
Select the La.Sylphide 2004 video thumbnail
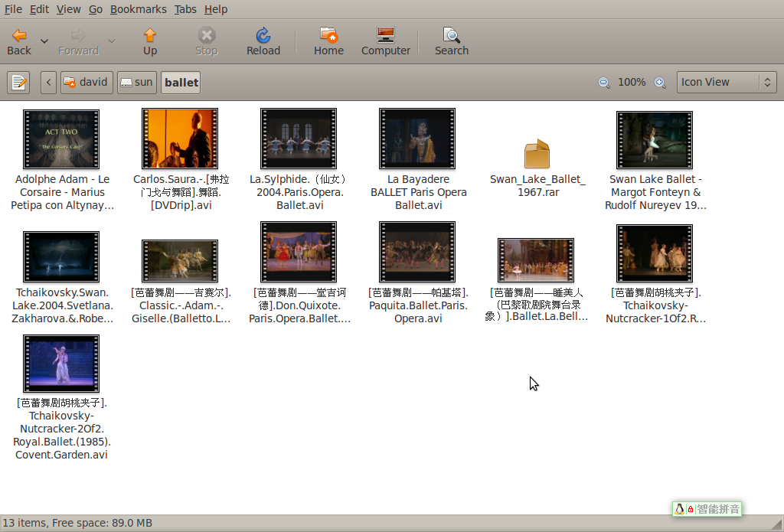[299, 139]
